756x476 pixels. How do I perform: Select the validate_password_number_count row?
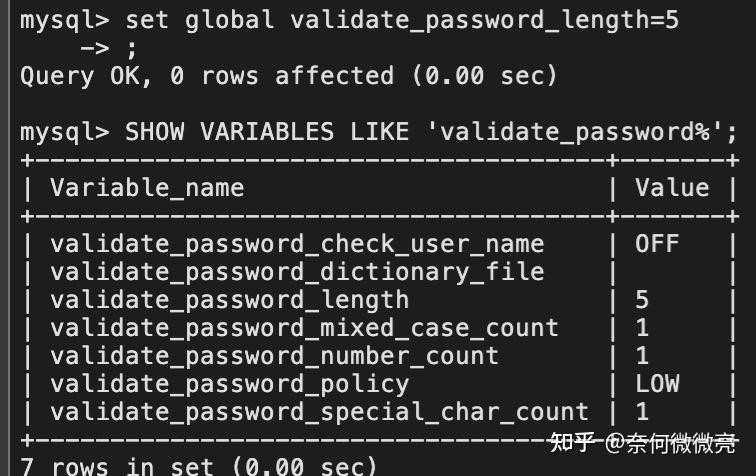click(379, 356)
